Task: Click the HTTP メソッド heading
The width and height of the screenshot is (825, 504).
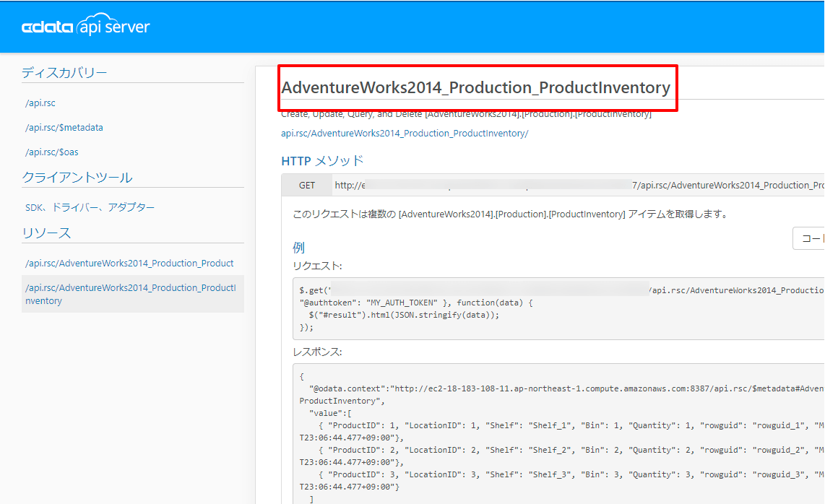Action: (322, 161)
